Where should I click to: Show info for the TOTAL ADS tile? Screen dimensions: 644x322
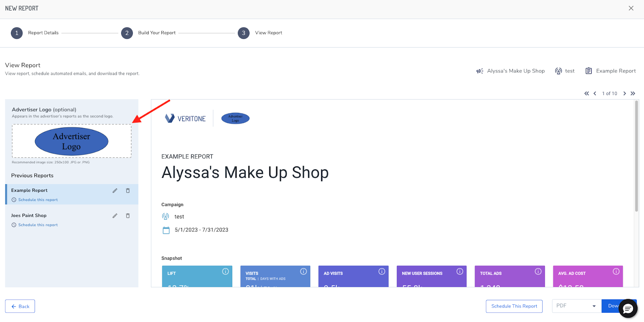tap(538, 272)
